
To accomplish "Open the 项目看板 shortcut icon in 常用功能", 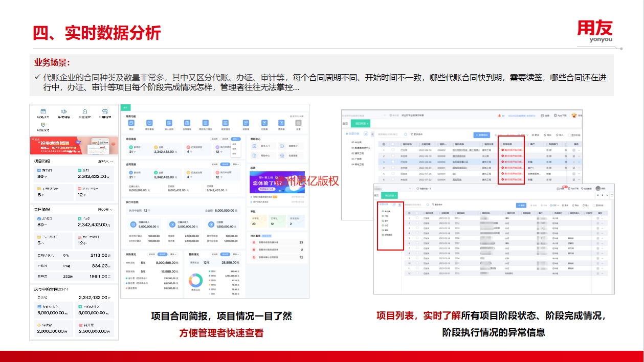I will (149, 123).
